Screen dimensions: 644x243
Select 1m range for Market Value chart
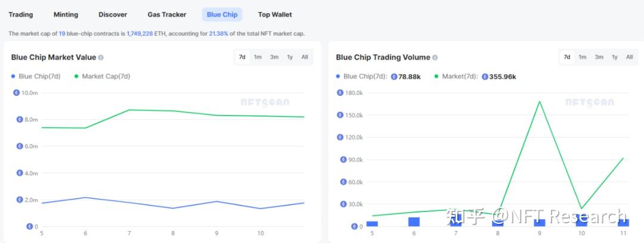(258, 57)
